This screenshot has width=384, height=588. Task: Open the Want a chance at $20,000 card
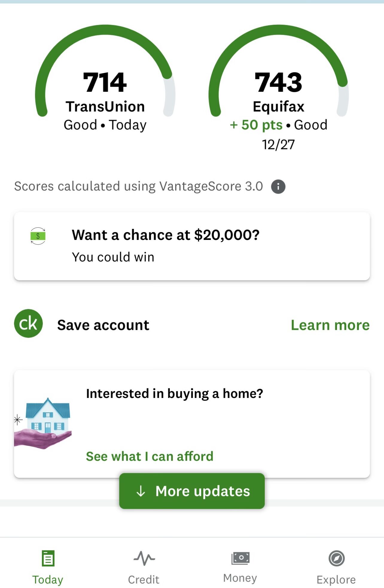tap(192, 246)
